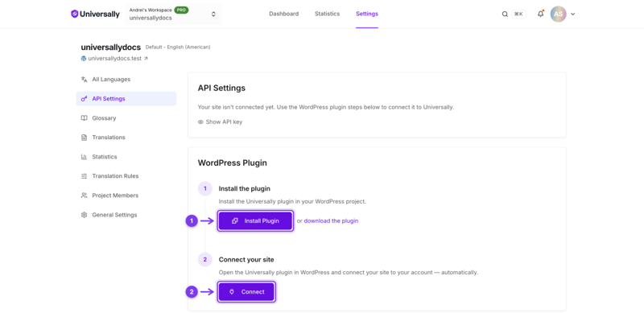Screen dimensions: 644x313
Task: Click the Install the plugin step title
Action: [245, 189]
